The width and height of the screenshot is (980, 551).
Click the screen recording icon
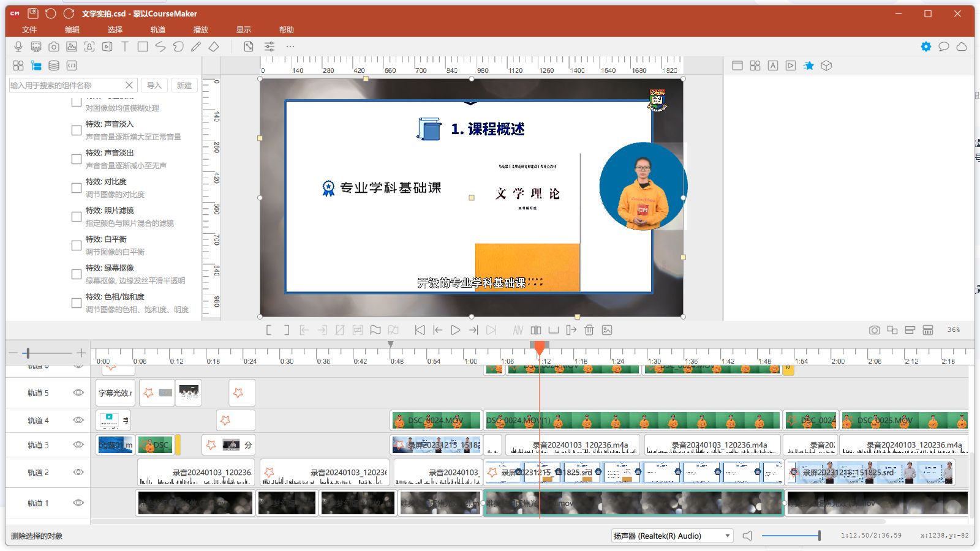(36, 47)
